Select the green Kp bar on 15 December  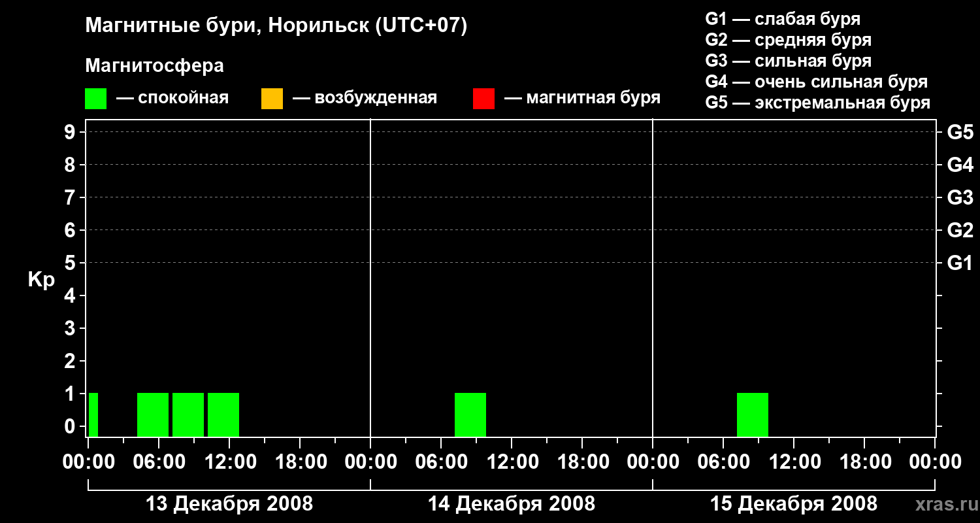[x=753, y=414]
